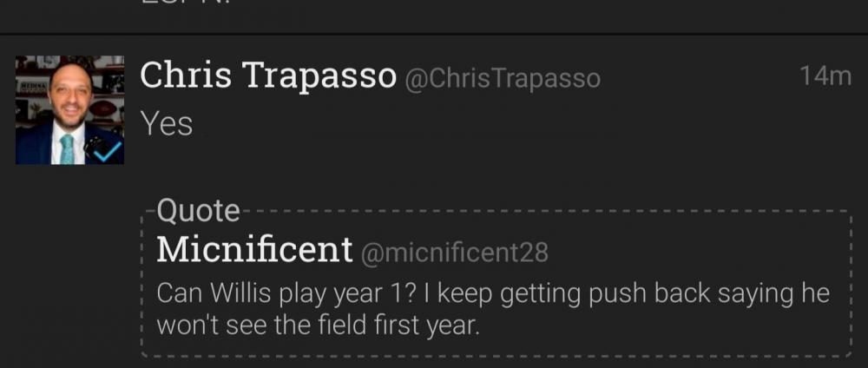Screen dimensions: 868x368
Task: Click the line "won't see the field first year."
Action: 317,325
